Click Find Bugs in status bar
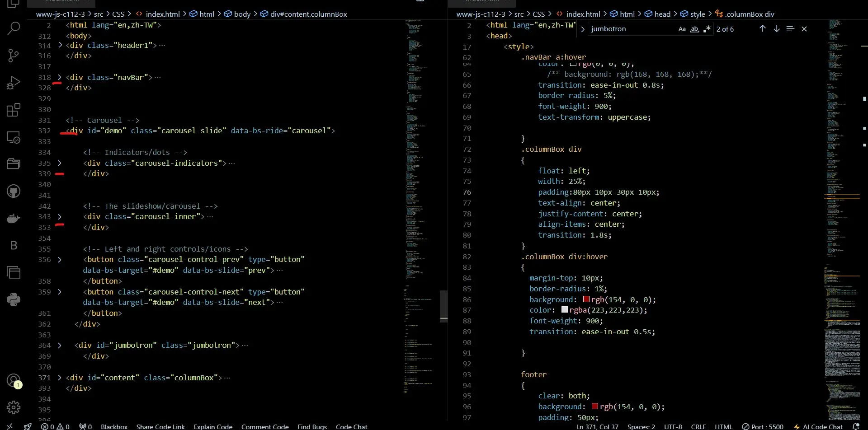 point(312,426)
